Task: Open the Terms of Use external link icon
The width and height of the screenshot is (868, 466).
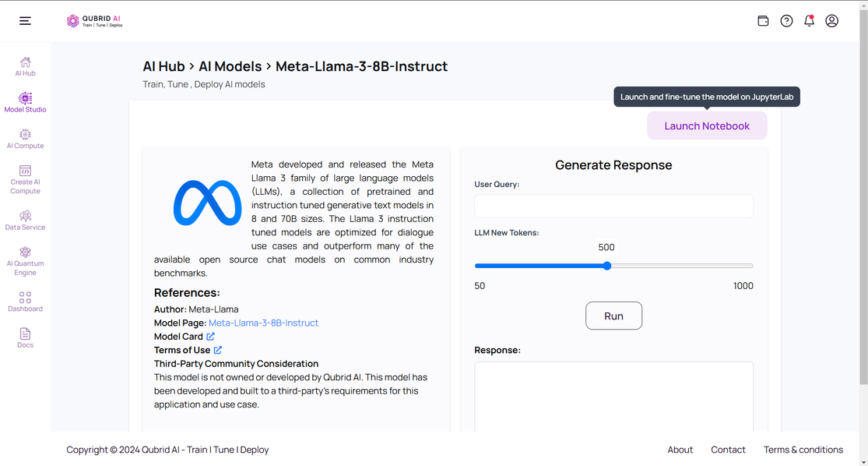Action: (x=217, y=350)
